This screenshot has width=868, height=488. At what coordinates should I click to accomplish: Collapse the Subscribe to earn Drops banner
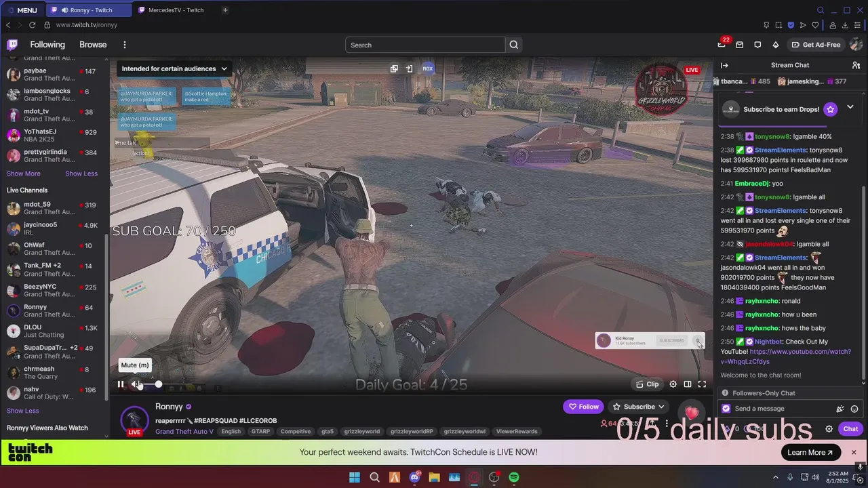[x=850, y=107]
